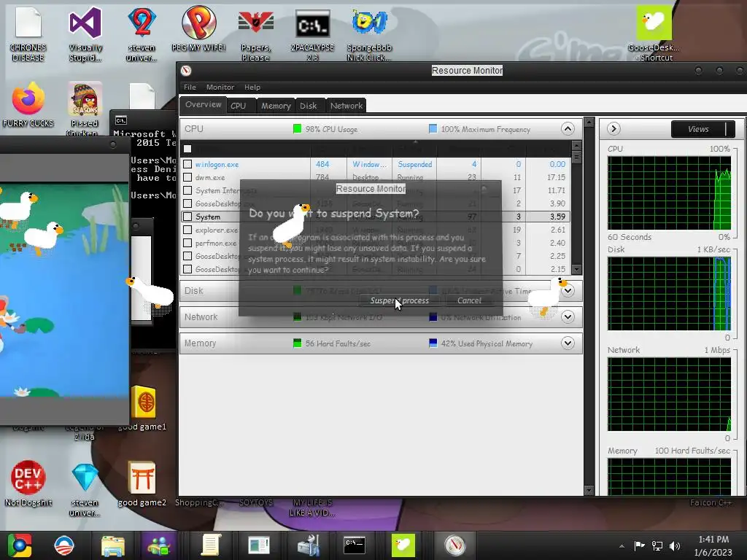Image resolution: width=747 pixels, height=560 pixels.
Task: Switch to the Memory tab
Action: tap(276, 106)
